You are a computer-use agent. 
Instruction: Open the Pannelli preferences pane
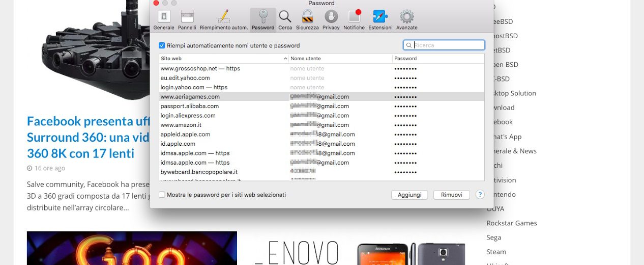tap(187, 20)
